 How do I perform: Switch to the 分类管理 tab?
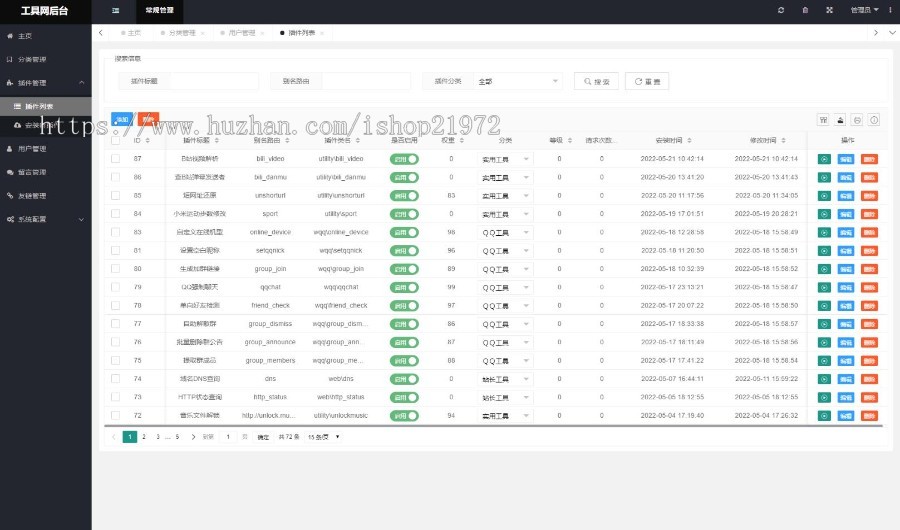(x=183, y=33)
